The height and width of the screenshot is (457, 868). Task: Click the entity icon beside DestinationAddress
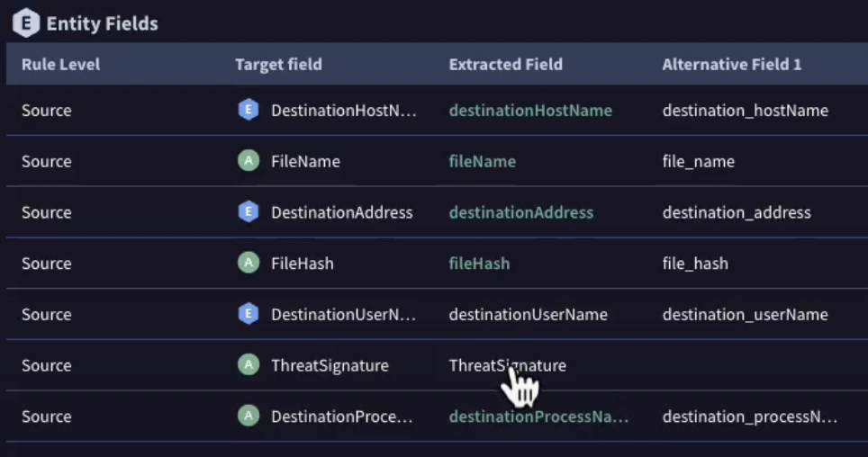pos(248,212)
